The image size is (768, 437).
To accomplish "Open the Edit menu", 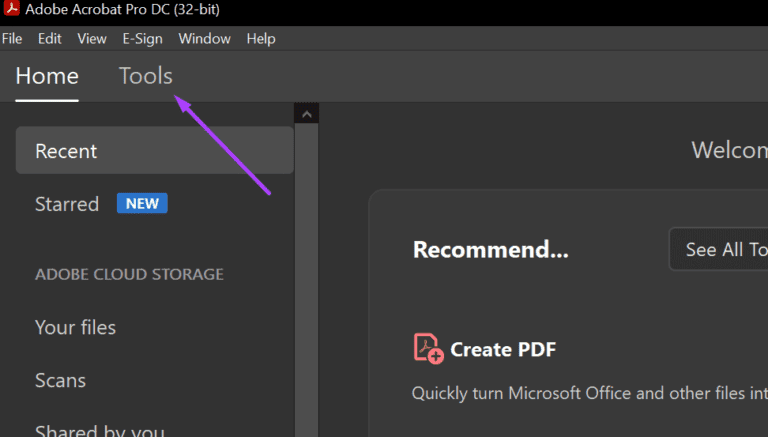I will tap(49, 39).
